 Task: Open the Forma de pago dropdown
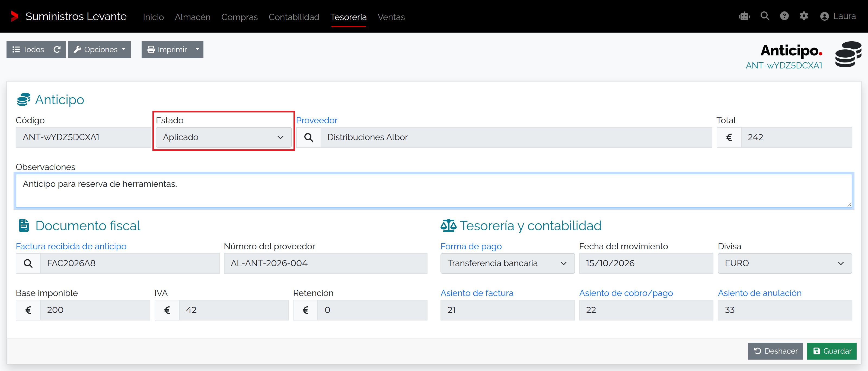[x=508, y=263]
